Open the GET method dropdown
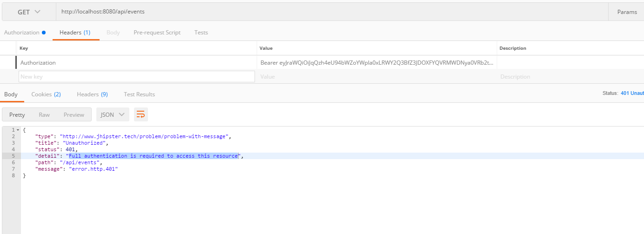The width and height of the screenshot is (644, 234). (x=29, y=12)
